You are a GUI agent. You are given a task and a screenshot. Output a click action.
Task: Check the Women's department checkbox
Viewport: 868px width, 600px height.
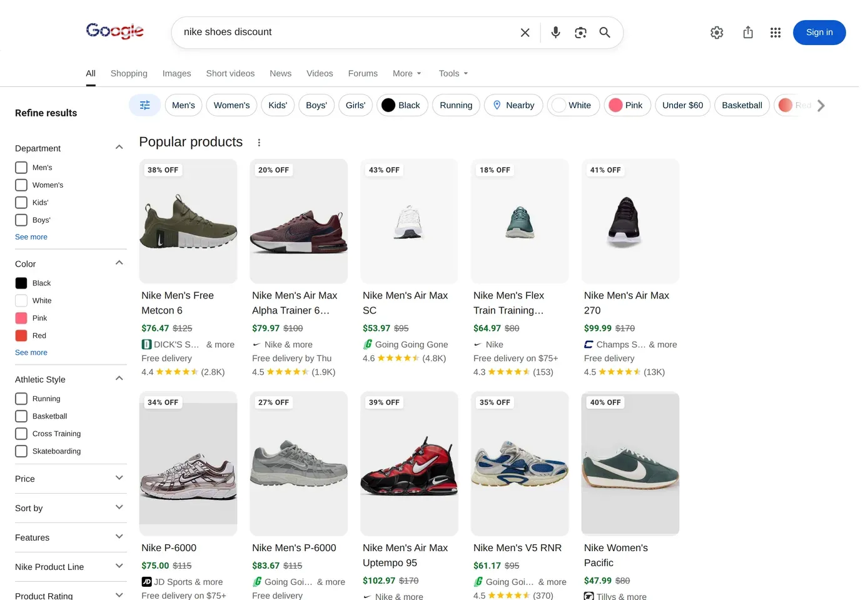[x=21, y=185]
